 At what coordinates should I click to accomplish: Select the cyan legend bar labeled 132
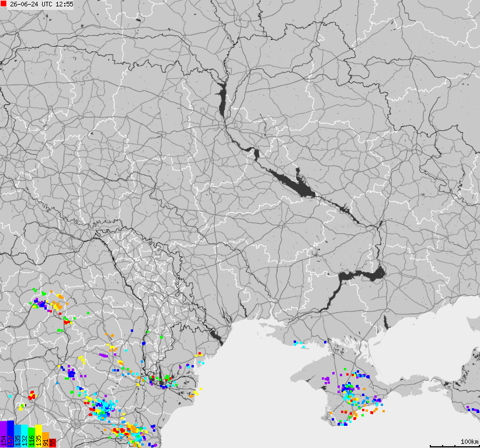(25, 436)
